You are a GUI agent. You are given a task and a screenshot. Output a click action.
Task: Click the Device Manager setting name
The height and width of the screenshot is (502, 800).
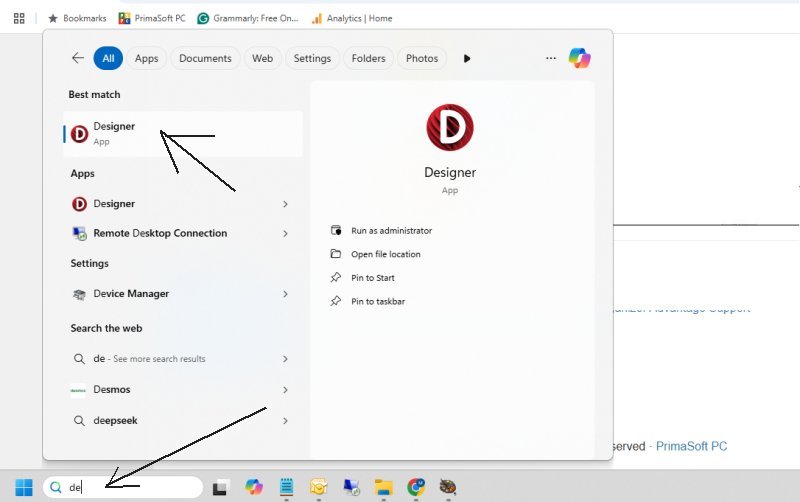click(x=131, y=294)
